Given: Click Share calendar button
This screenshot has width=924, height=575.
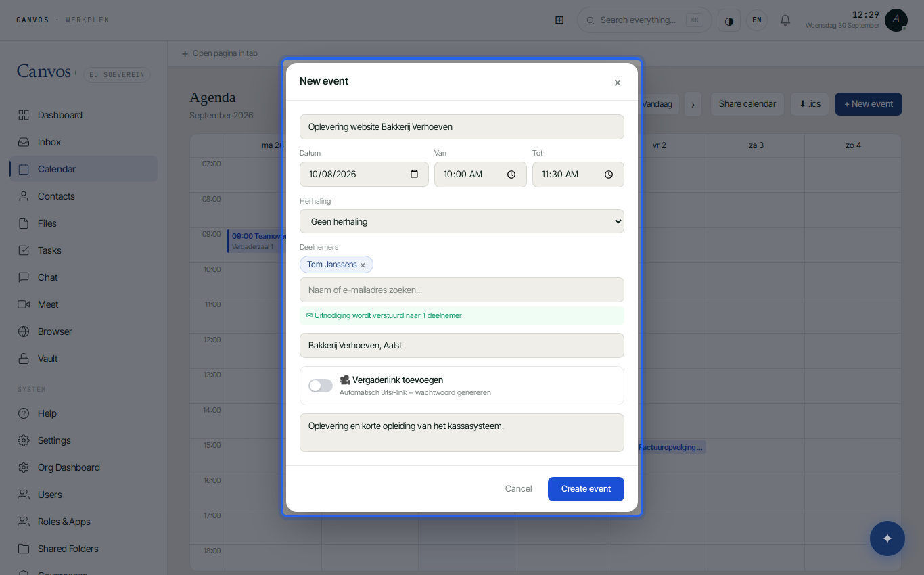Looking at the screenshot, I should (747, 104).
